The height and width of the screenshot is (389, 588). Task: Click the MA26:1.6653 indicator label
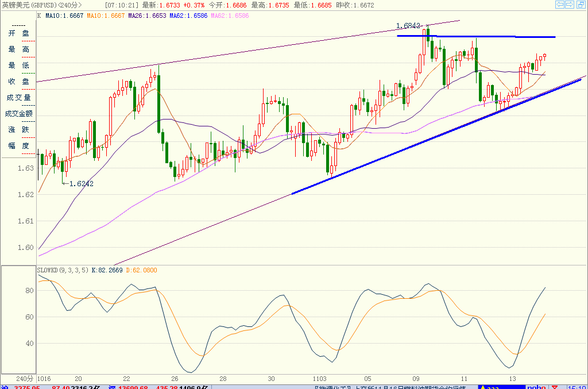[x=147, y=16]
